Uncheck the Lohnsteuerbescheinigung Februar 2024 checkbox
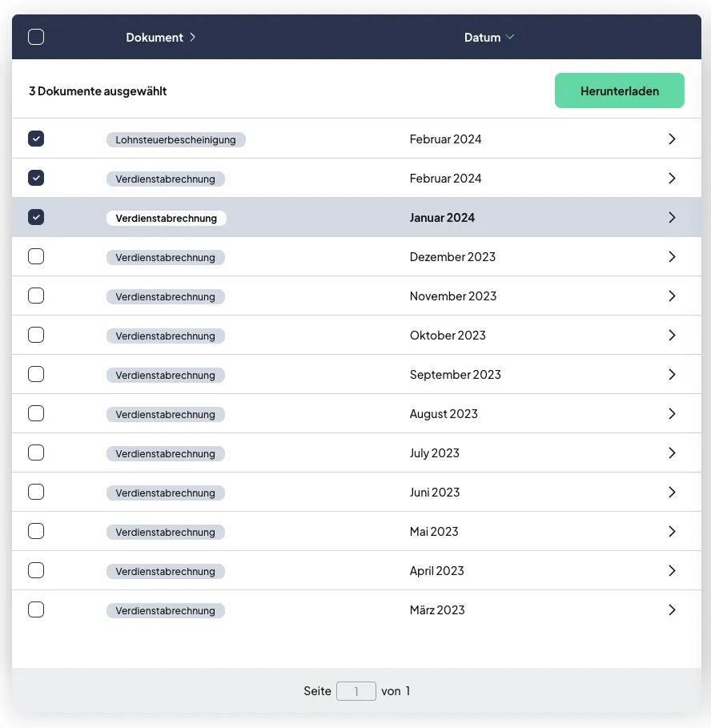 [x=36, y=139]
